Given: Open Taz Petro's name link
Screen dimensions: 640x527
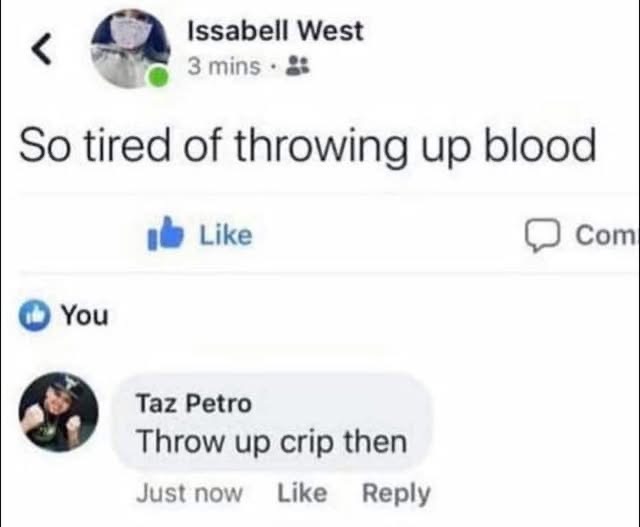Looking at the screenshot, I should click(x=194, y=404).
